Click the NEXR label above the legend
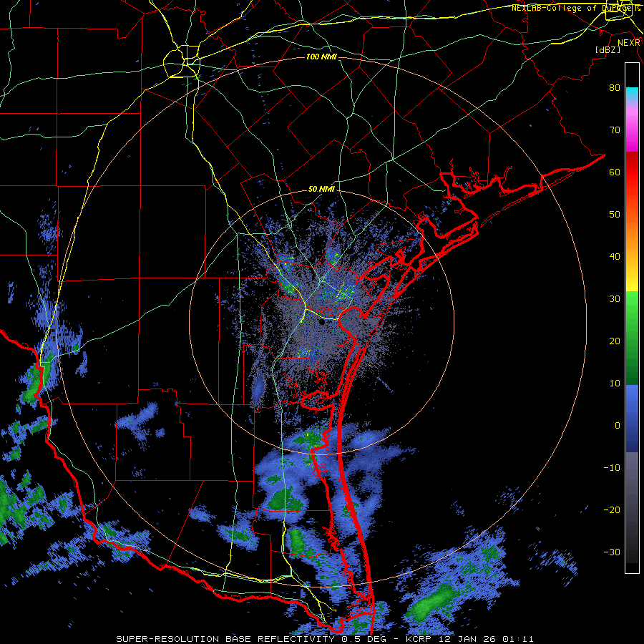 click(629, 43)
